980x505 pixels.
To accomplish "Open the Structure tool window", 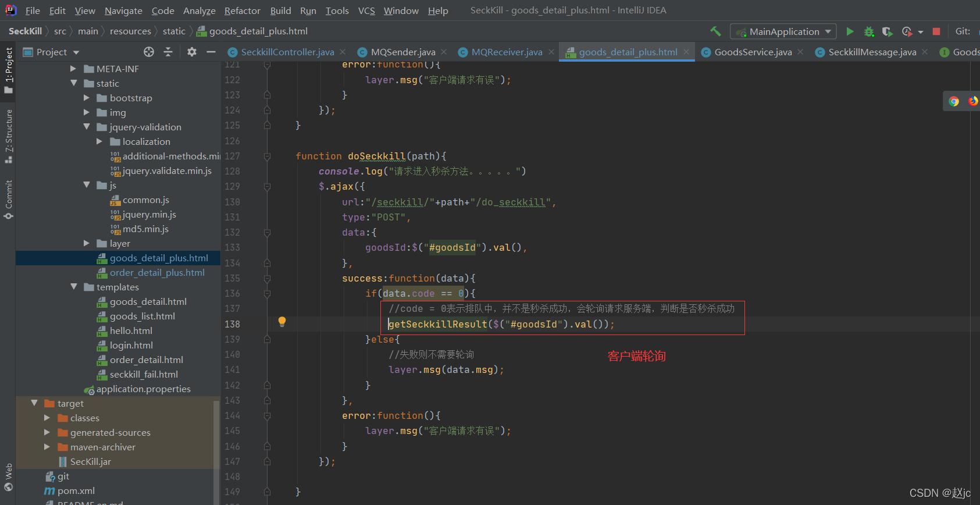I will pyautogui.click(x=9, y=136).
